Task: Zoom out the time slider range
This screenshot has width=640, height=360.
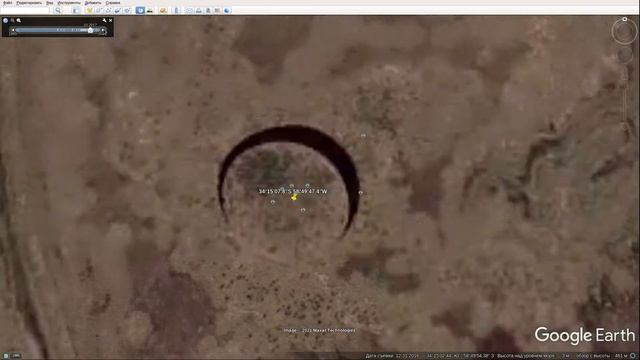Action: click(12, 20)
